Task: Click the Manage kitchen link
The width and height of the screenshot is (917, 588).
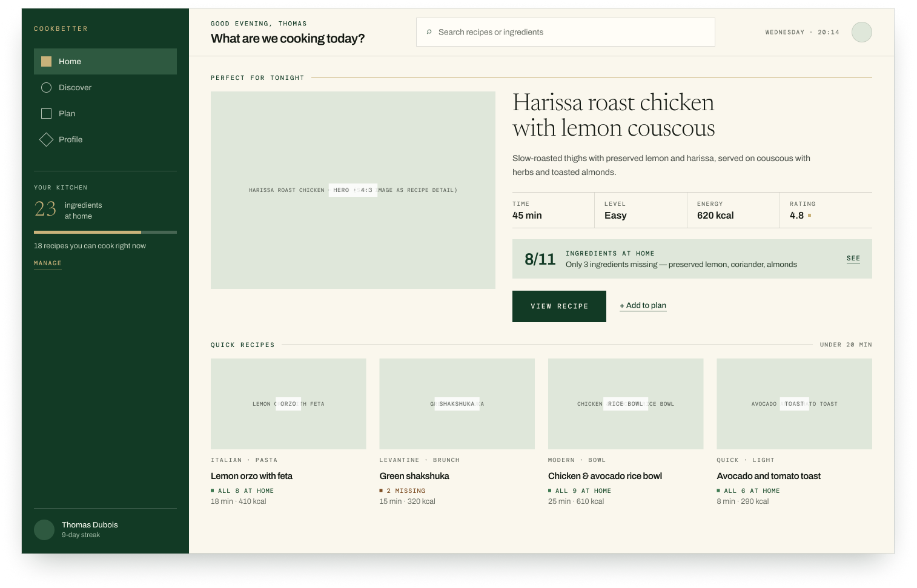Action: point(48,263)
